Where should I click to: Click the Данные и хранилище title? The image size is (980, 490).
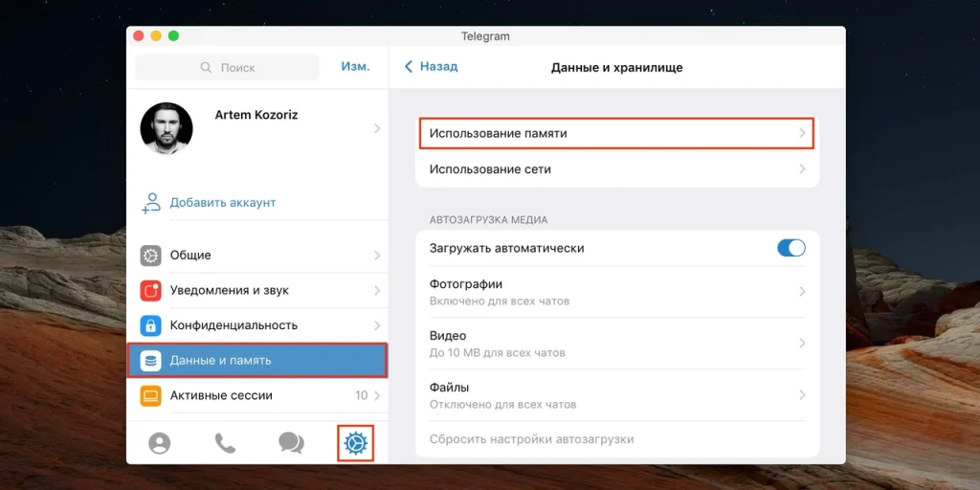(x=617, y=68)
